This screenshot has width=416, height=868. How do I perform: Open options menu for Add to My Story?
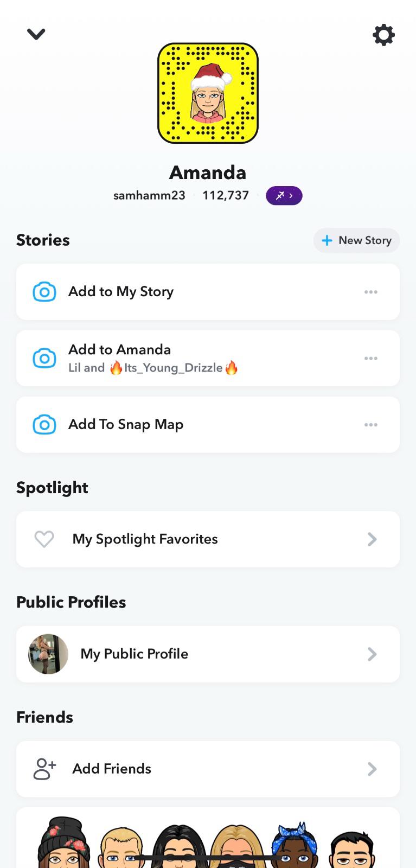371,292
